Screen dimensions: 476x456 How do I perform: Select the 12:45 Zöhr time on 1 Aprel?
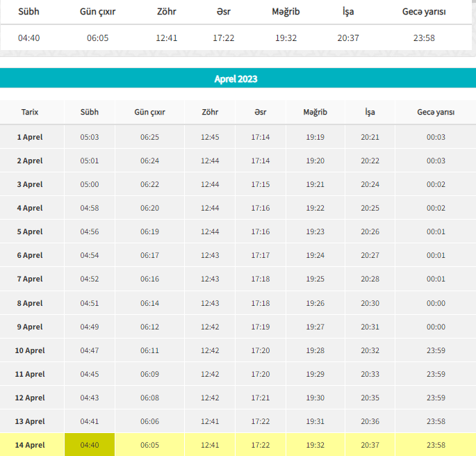coord(210,137)
